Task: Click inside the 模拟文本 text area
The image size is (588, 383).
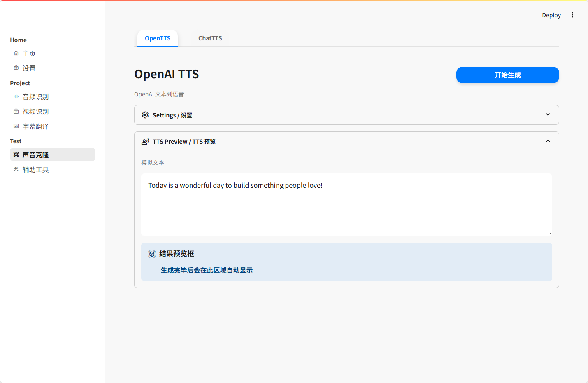Action: click(346, 205)
